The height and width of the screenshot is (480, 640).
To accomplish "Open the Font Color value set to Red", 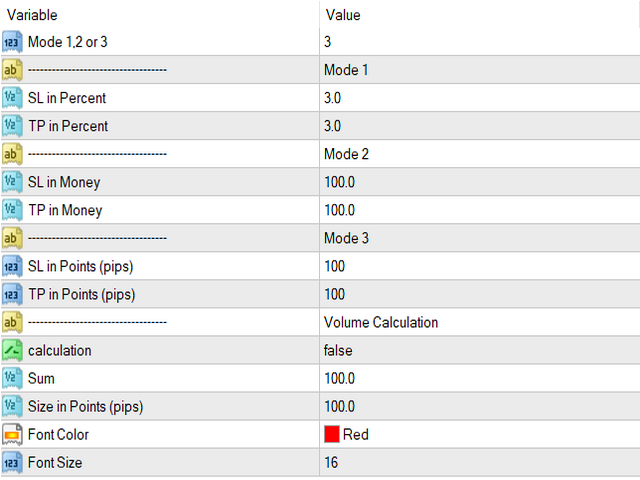I will coord(480,435).
